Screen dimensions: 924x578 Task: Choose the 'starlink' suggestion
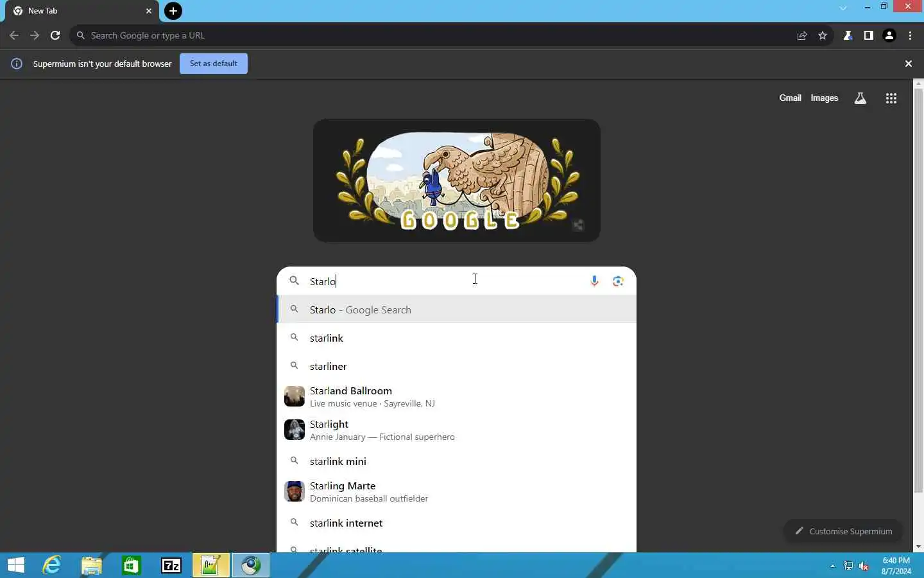[x=456, y=338]
